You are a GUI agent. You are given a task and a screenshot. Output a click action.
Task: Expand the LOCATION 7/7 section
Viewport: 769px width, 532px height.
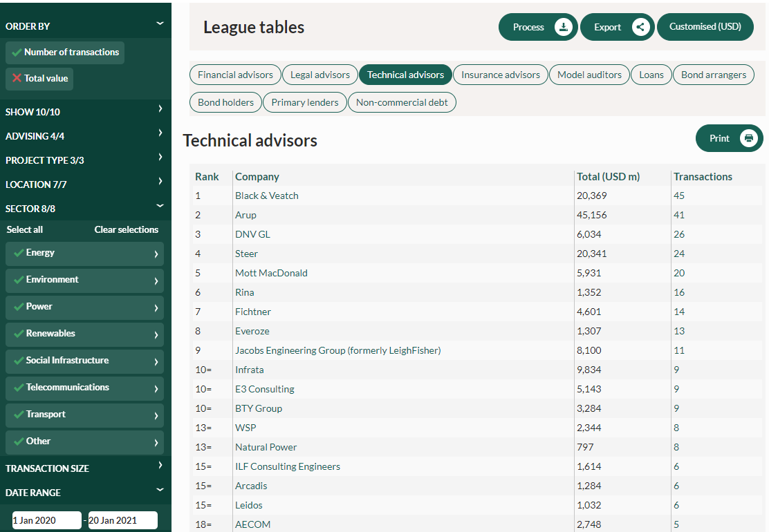pos(160,181)
